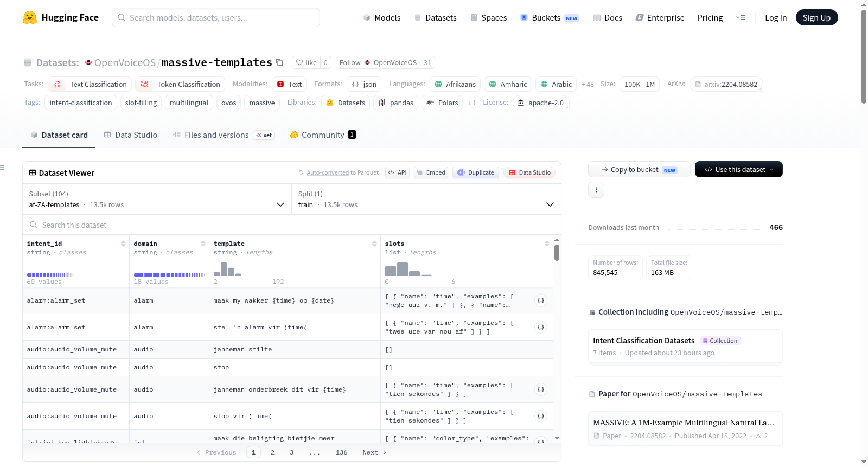This screenshot has width=868, height=467.
Task: Open Buckets in top navigation
Action: [x=550, y=17]
